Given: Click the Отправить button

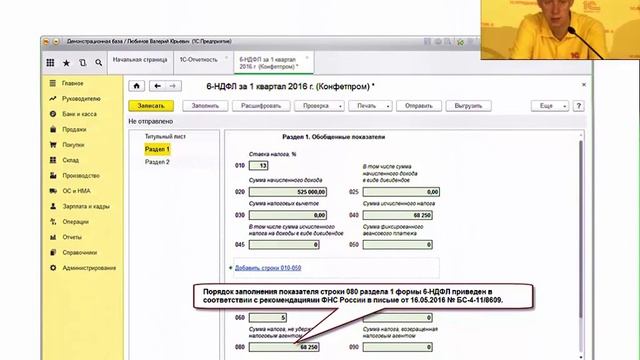Looking at the screenshot, I should click(x=419, y=106).
